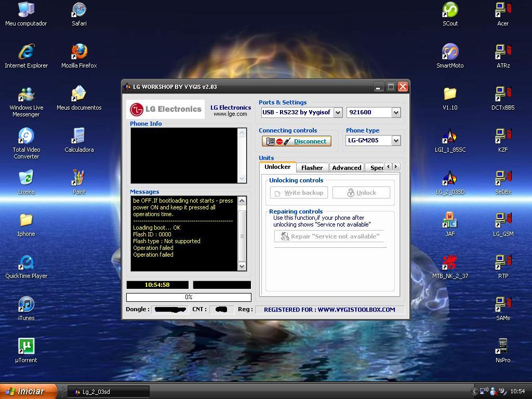This screenshot has width=532, height=399.
Task: Click the Messages scrollbar thumb
Action: (x=242, y=235)
